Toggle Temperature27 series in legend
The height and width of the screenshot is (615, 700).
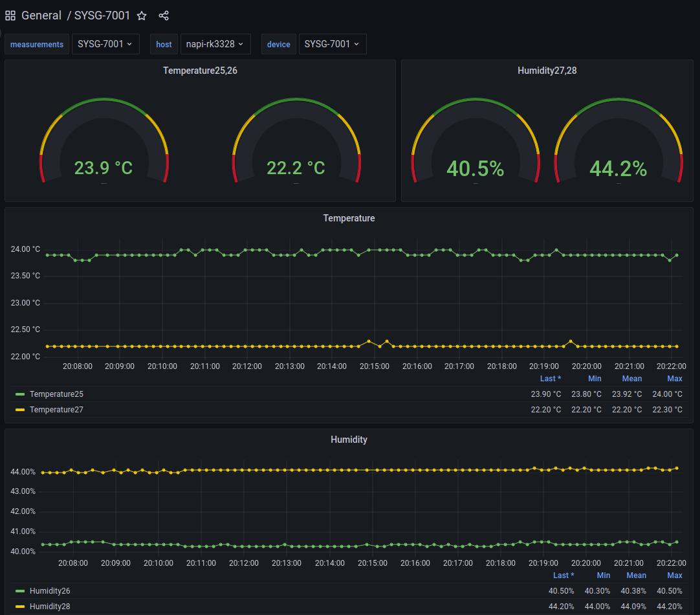click(56, 410)
